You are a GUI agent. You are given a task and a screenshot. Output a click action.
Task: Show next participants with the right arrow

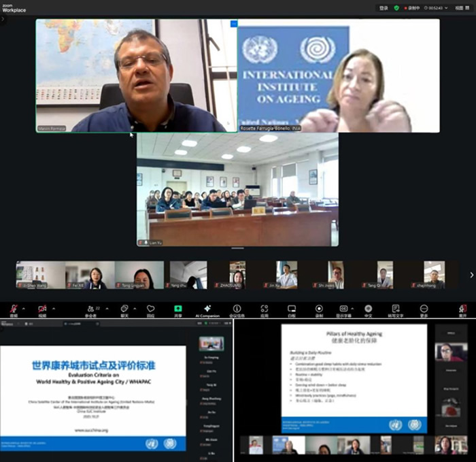click(472, 275)
